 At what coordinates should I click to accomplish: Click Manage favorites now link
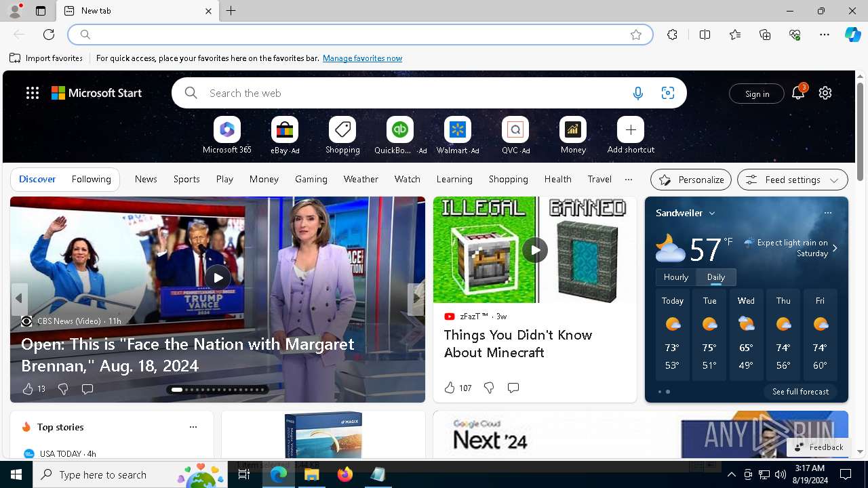click(362, 58)
